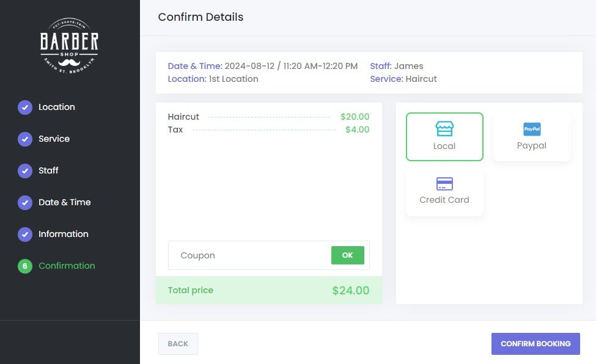Go to the Location step label
The image size is (596, 364).
click(57, 107)
